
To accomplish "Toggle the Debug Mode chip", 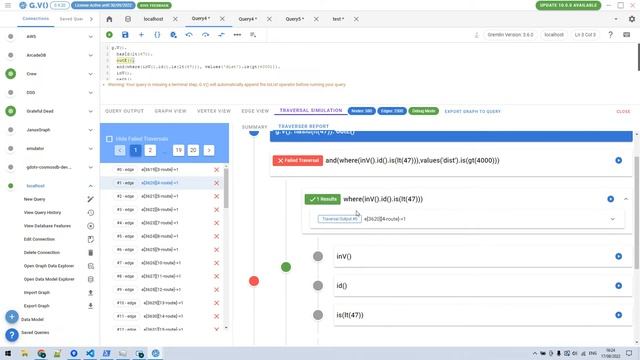I will point(424,111).
